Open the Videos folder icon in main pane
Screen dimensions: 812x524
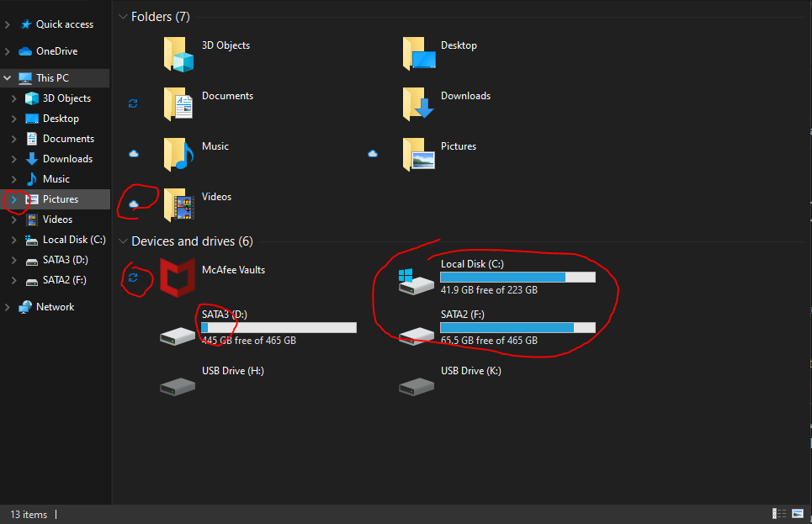coord(178,204)
